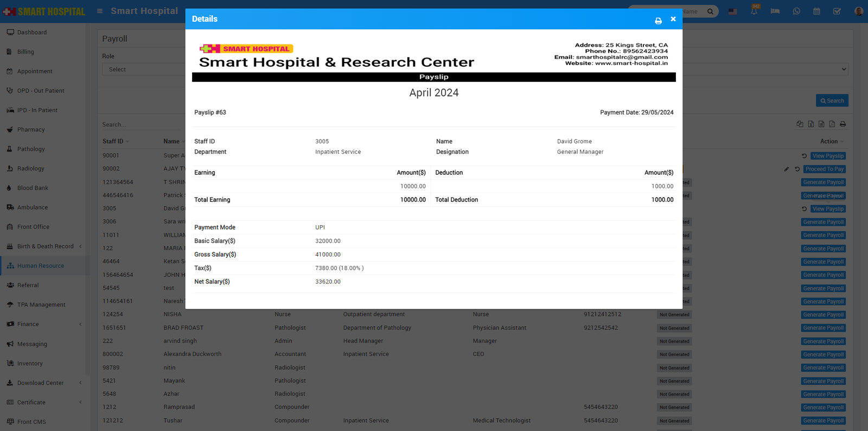Click the edit pencil beside Proceed To Pay
The height and width of the screenshot is (431, 868).
coord(786,169)
